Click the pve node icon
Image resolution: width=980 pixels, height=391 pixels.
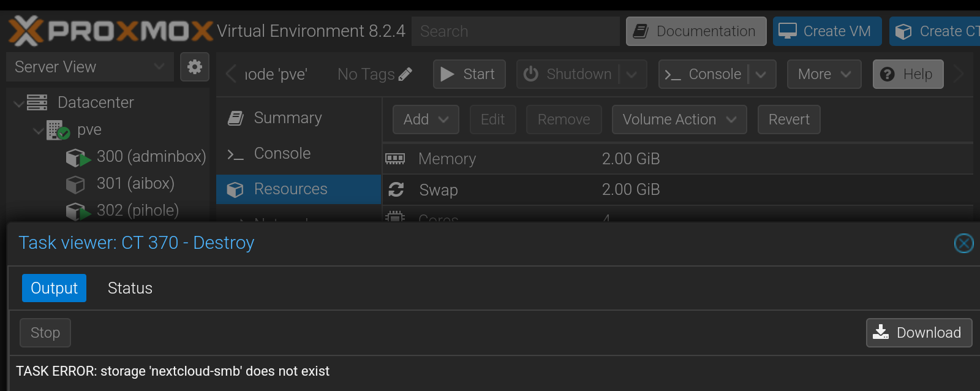(58, 130)
